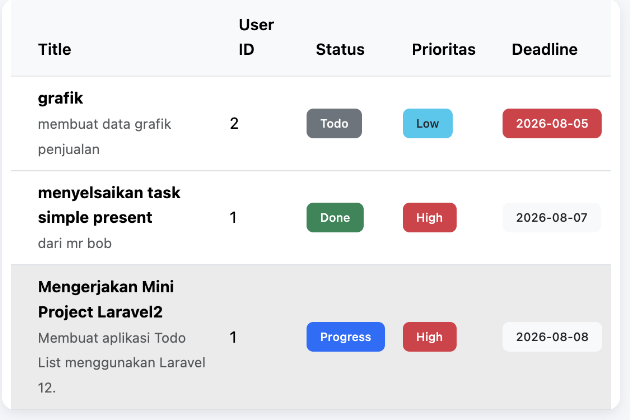Click High priority badge for Laravel2 project
This screenshot has width=630, height=420.
tap(430, 337)
